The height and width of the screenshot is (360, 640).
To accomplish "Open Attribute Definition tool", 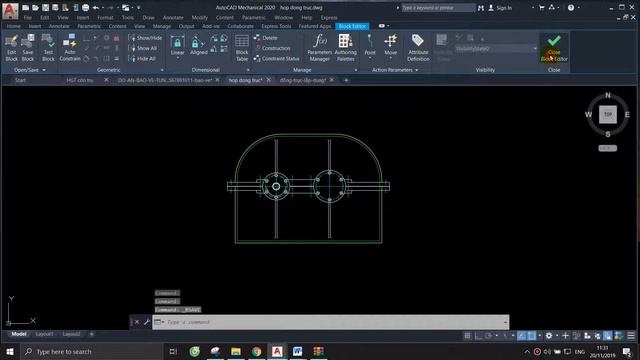I will [418, 48].
